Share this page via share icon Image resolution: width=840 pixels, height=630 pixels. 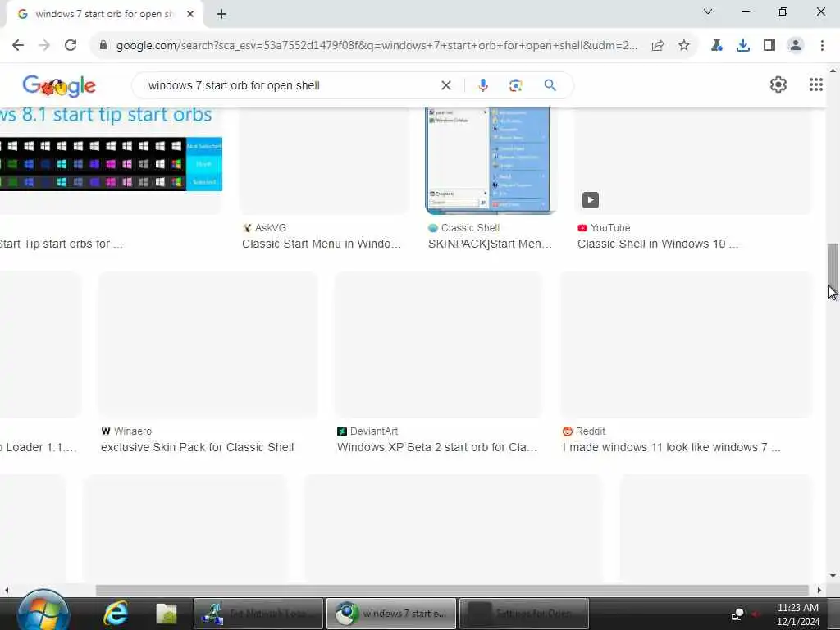(x=658, y=46)
